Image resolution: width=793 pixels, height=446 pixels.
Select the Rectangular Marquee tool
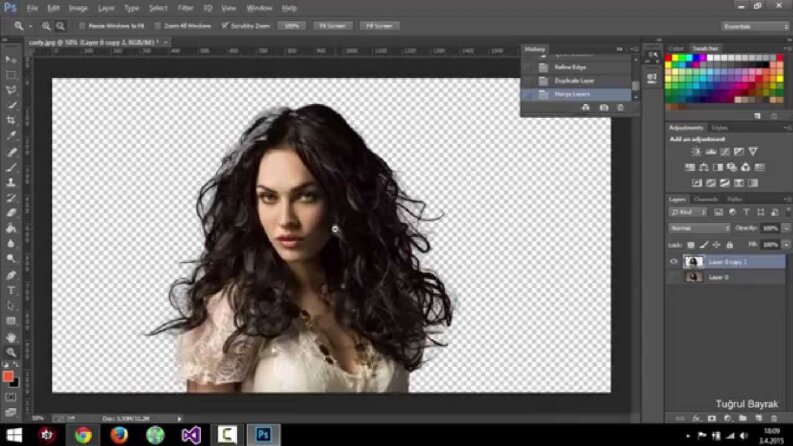[11, 75]
